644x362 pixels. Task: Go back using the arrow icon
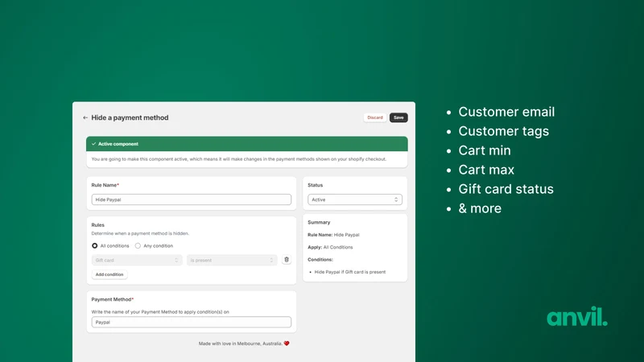click(85, 117)
